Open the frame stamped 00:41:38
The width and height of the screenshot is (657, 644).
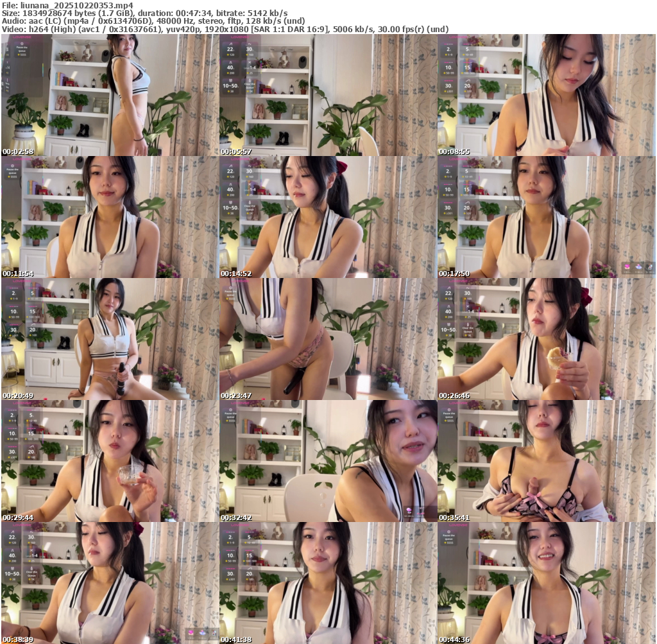pos(328,583)
